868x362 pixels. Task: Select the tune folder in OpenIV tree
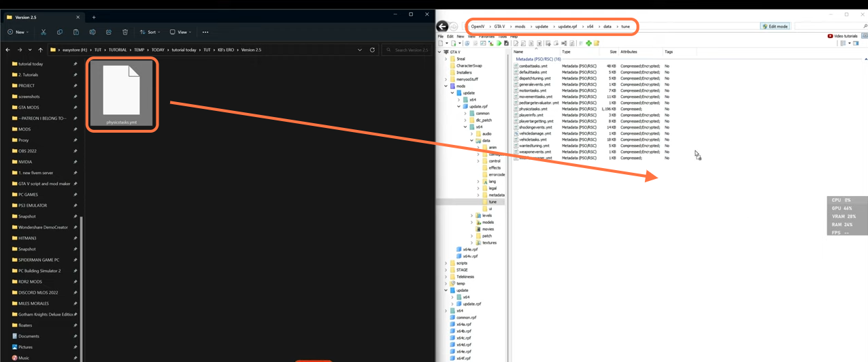point(493,202)
